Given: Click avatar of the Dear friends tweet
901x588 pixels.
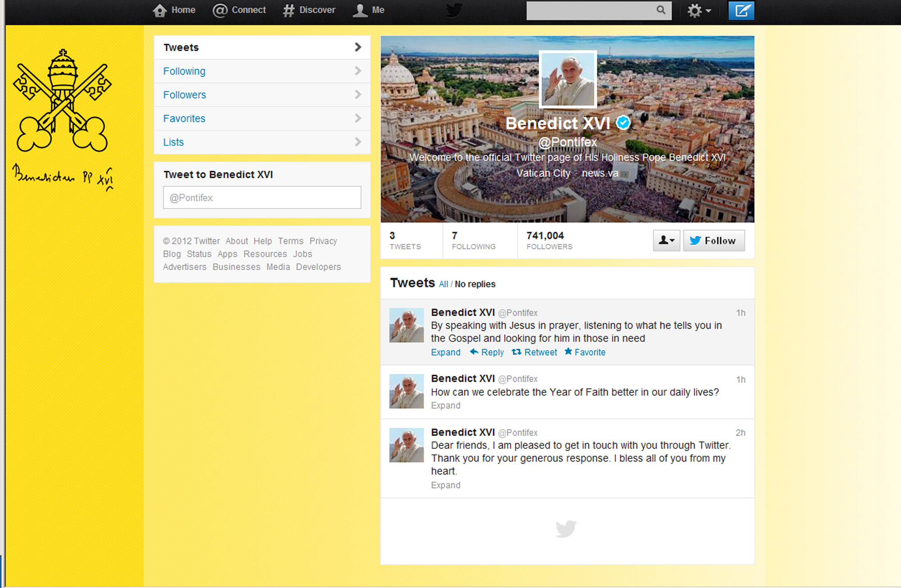Looking at the screenshot, I should pyautogui.click(x=406, y=445).
